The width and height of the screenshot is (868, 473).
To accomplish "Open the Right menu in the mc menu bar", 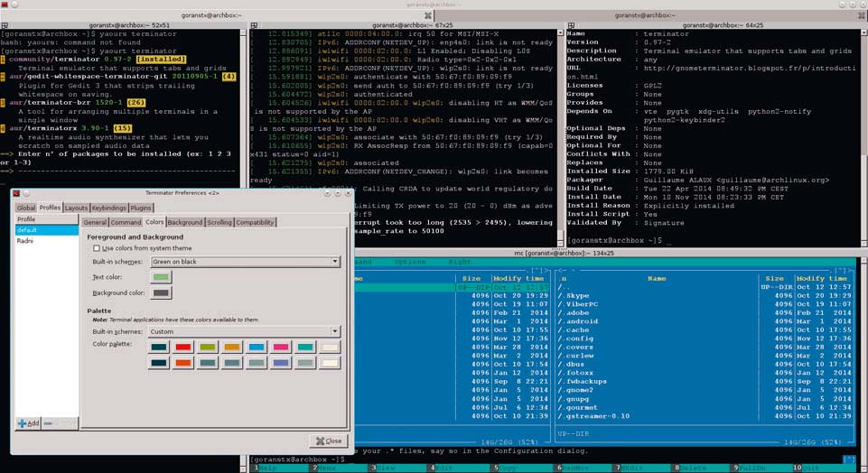I will click(x=460, y=262).
